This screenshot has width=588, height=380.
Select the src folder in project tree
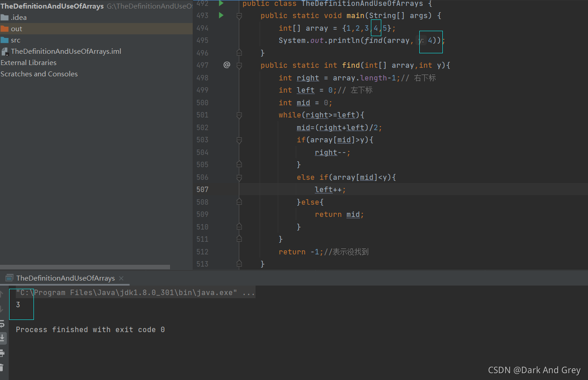[x=15, y=40]
